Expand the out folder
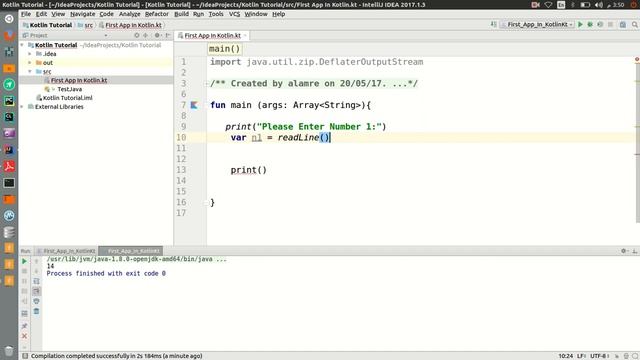The height and width of the screenshot is (360, 640). (30, 63)
